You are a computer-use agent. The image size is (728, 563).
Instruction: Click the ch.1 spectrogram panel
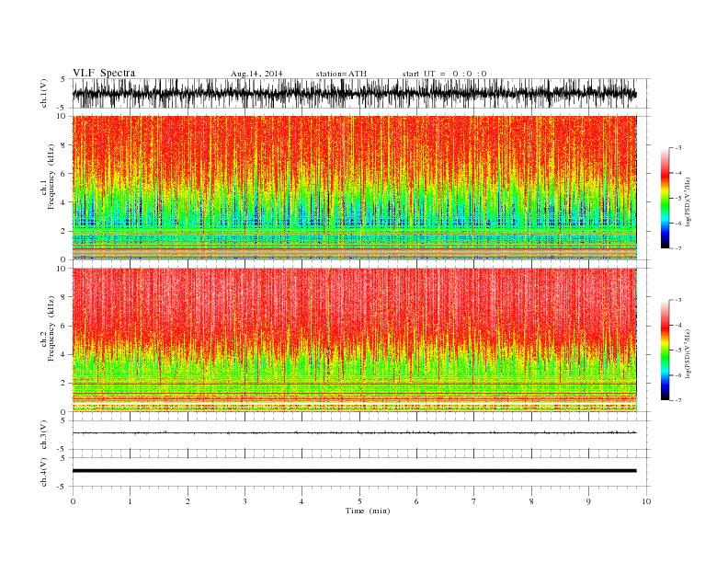click(354, 188)
